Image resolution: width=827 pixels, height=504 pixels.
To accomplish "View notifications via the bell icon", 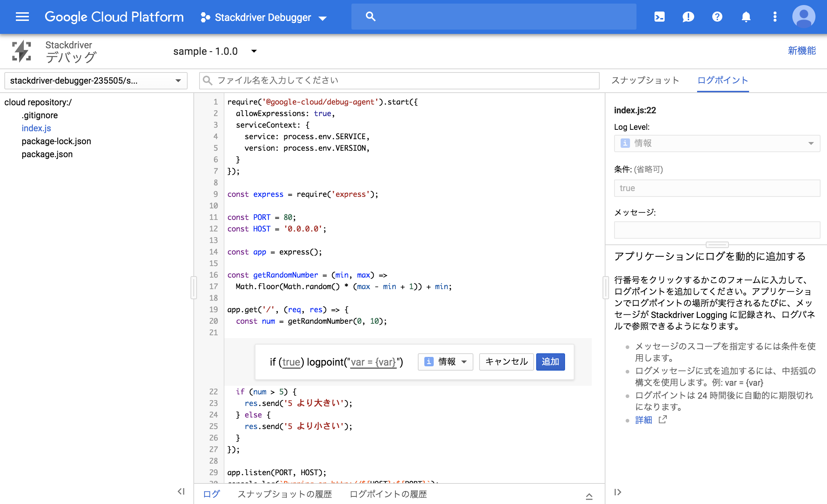I will click(746, 17).
